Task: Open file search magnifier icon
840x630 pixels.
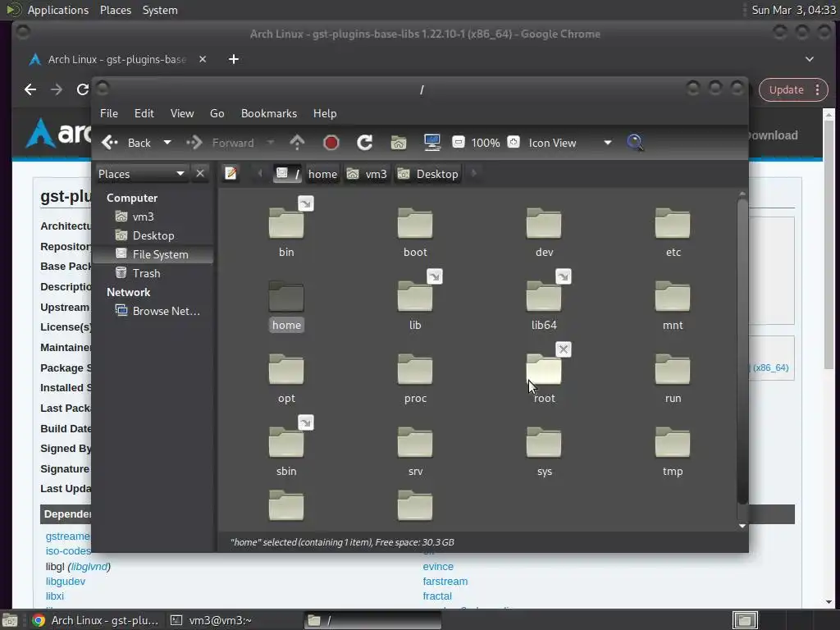Action: (x=635, y=143)
